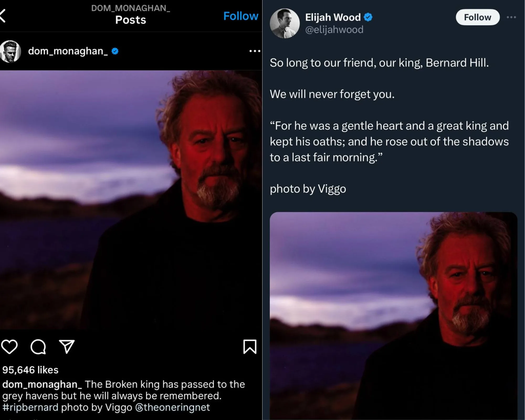Open comments via speech bubble icon
525x420 pixels.
click(x=38, y=347)
